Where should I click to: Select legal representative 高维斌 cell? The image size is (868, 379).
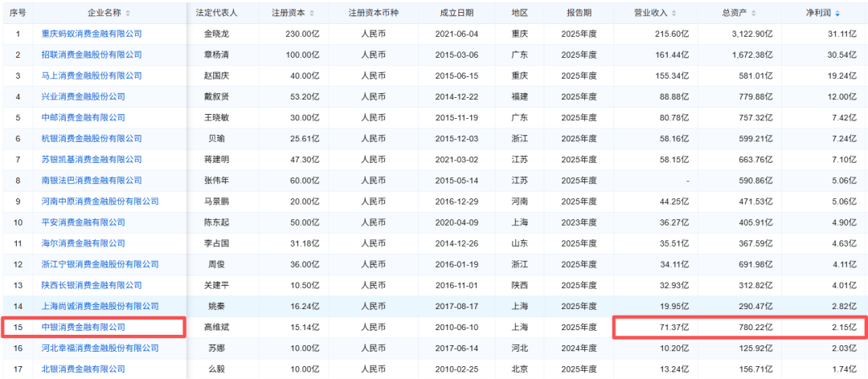tap(216, 327)
